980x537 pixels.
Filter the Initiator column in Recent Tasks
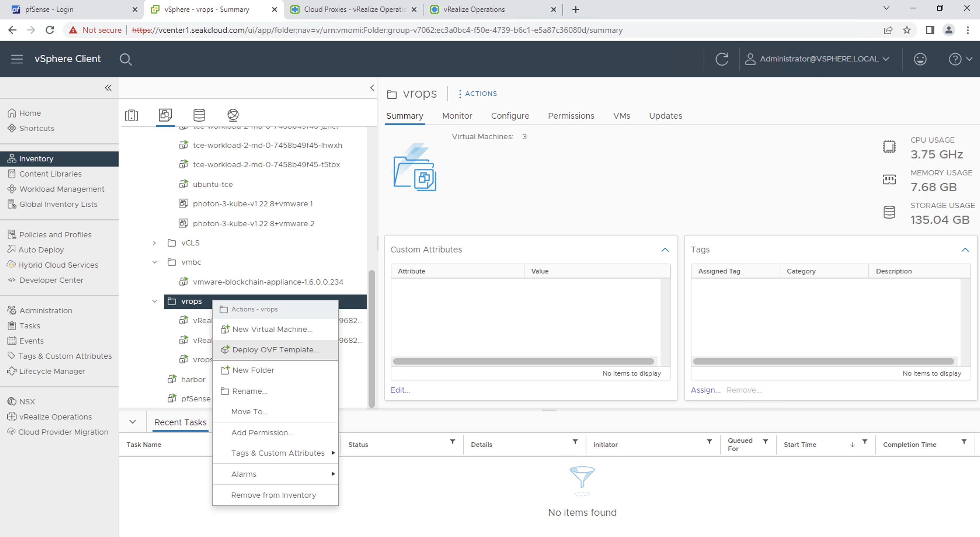[x=709, y=441]
